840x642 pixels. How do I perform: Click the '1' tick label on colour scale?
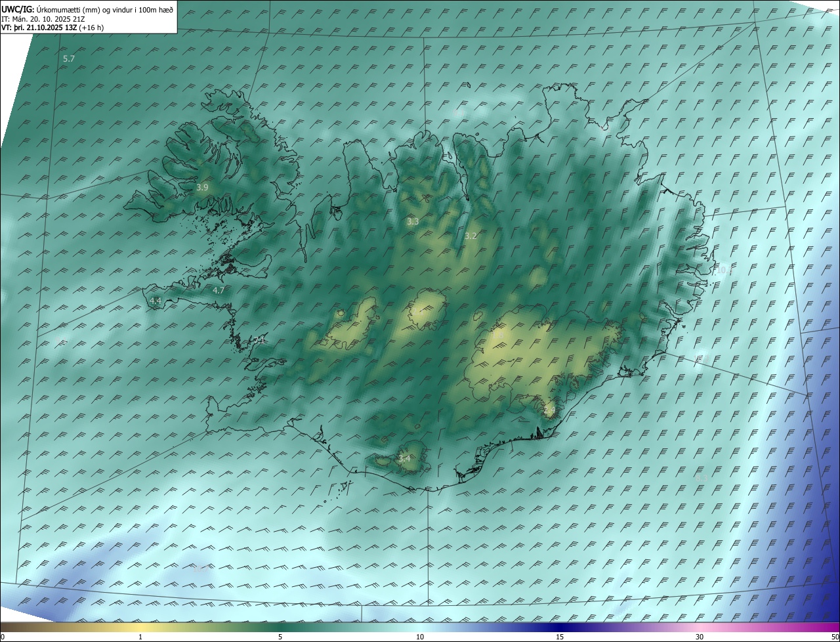tap(140, 637)
